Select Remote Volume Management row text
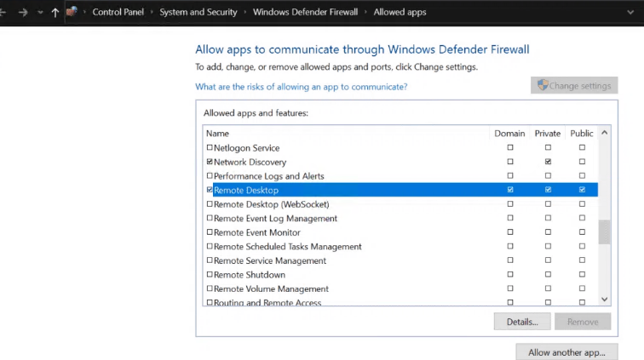644x360 pixels. (271, 289)
